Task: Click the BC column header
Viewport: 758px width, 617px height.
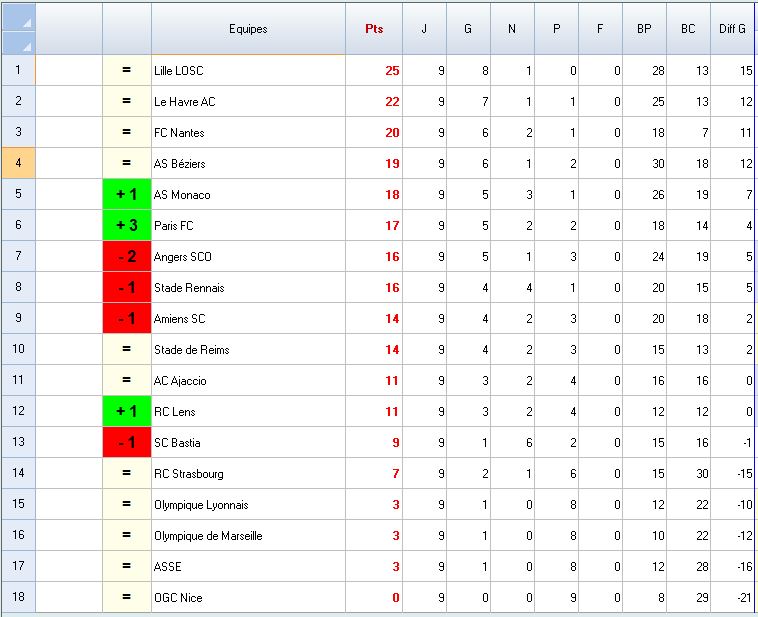Action: (688, 29)
